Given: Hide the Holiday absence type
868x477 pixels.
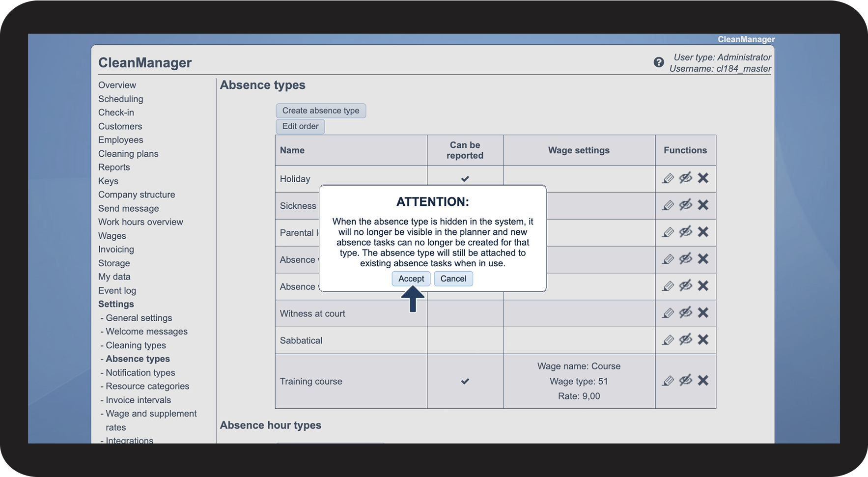Looking at the screenshot, I should [x=686, y=178].
